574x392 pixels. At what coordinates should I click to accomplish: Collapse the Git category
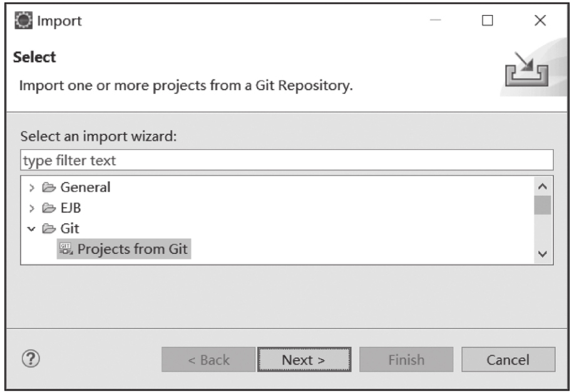[x=31, y=229]
